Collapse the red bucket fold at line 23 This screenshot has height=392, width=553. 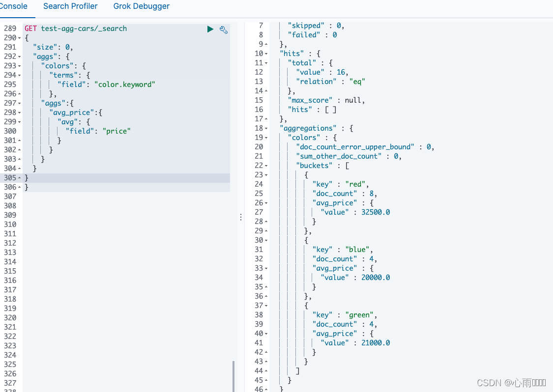(x=266, y=175)
